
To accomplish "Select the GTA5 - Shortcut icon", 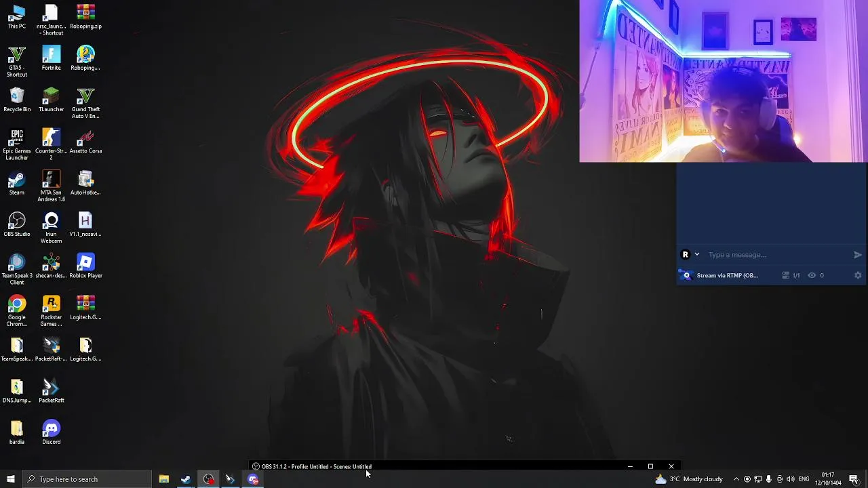I will coord(17,62).
